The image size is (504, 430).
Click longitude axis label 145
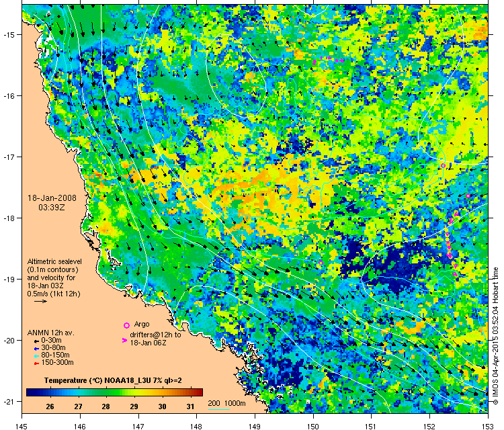[22, 427]
